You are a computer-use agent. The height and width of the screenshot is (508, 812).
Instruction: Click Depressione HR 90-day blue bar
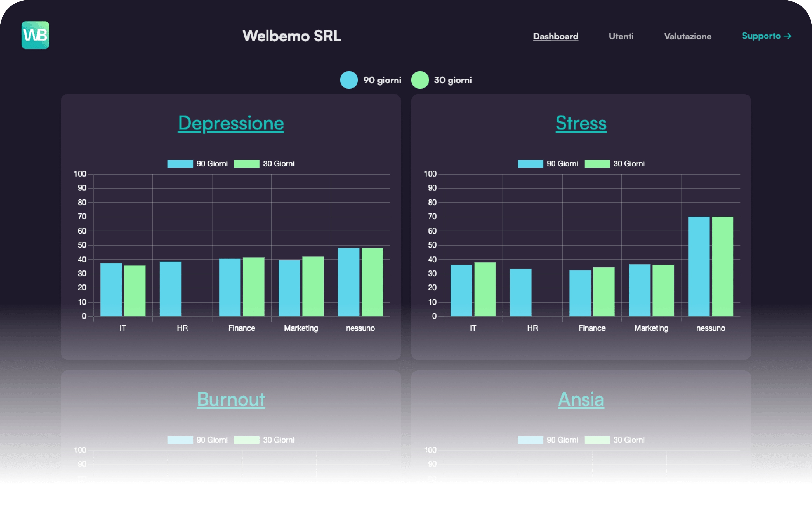click(170, 289)
